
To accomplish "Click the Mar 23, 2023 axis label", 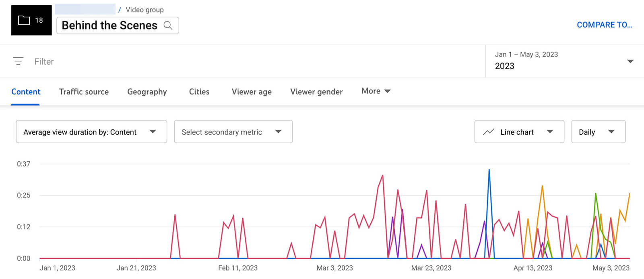I will 431,268.
